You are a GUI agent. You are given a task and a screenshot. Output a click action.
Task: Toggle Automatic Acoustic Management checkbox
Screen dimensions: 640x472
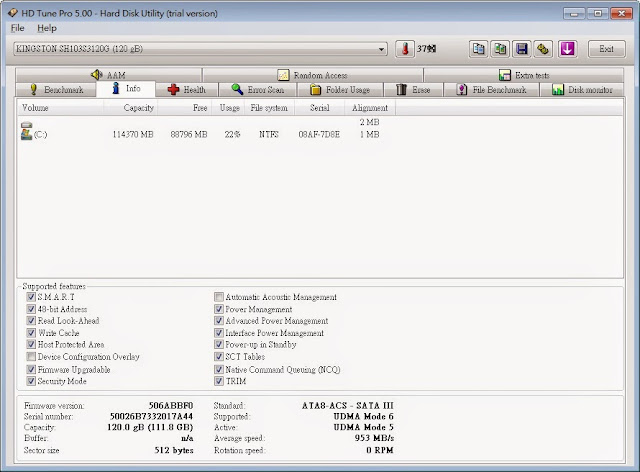pyautogui.click(x=219, y=297)
